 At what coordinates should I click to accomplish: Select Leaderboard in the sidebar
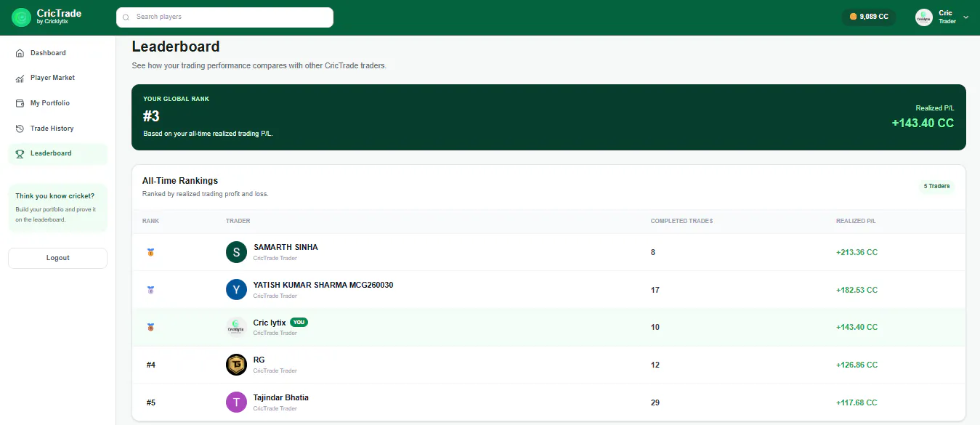click(57, 153)
